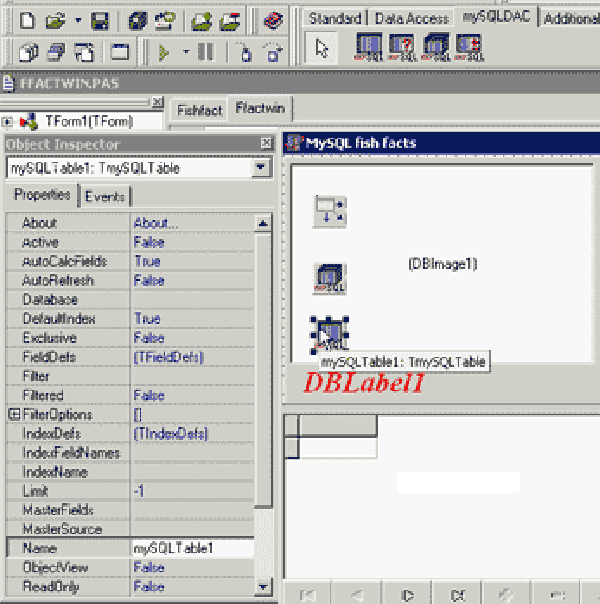Close the Object Inspector panel
Screen dimensions: 600x604
click(x=266, y=143)
